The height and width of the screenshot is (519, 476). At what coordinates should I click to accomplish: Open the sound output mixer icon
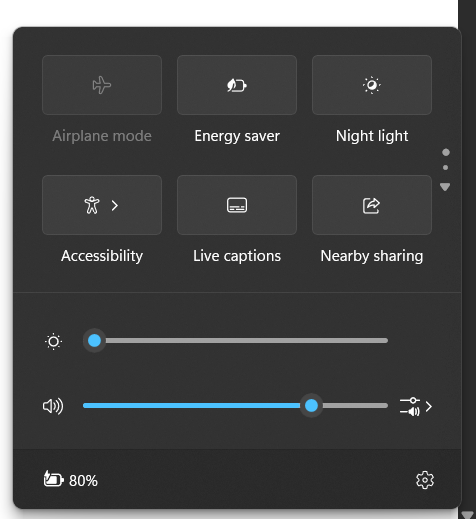coord(410,406)
